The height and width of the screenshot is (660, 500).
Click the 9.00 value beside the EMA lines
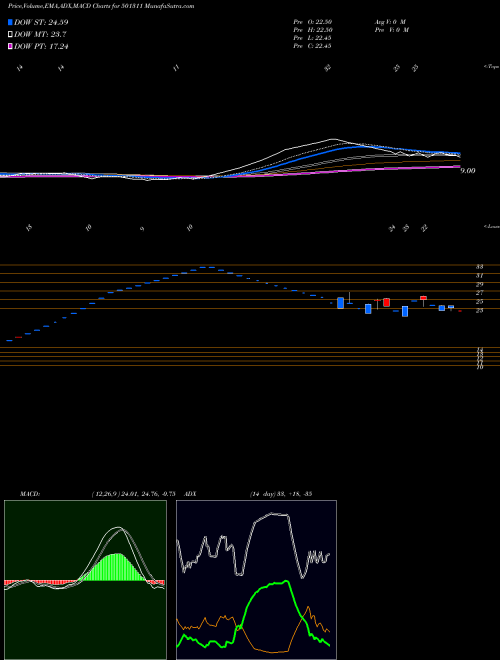(468, 171)
